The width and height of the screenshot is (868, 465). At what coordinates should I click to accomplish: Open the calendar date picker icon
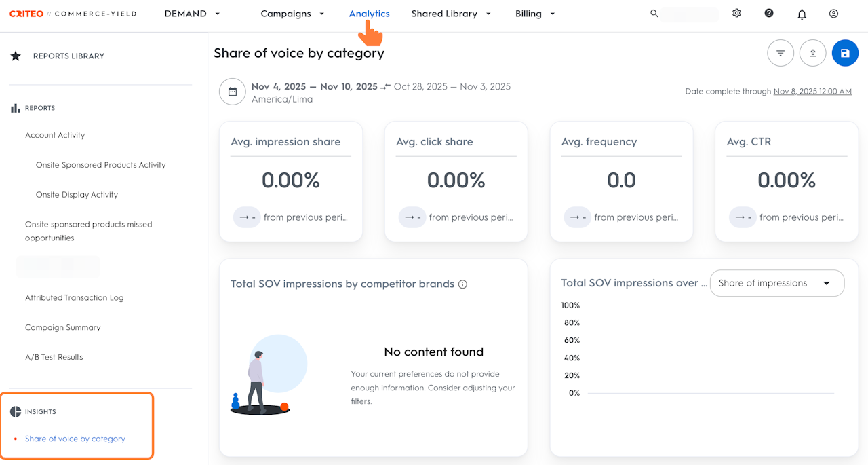tap(233, 92)
